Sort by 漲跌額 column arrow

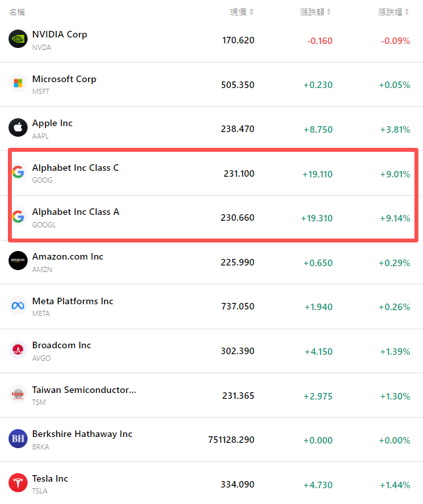click(329, 12)
